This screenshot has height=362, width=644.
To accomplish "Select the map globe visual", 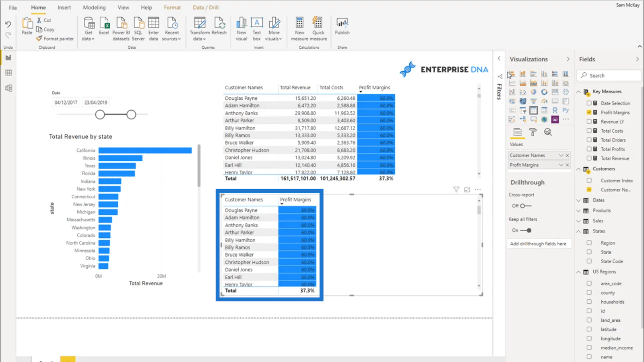I will click(x=566, y=92).
